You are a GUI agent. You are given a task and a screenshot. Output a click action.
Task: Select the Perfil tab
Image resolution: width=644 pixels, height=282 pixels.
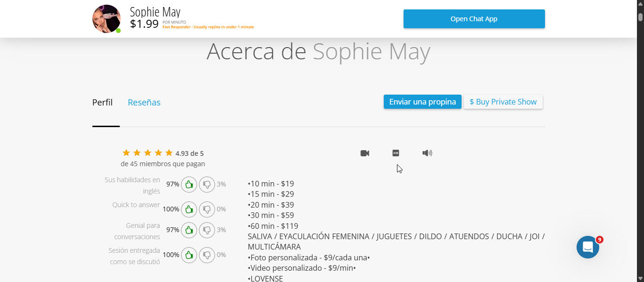click(x=102, y=102)
